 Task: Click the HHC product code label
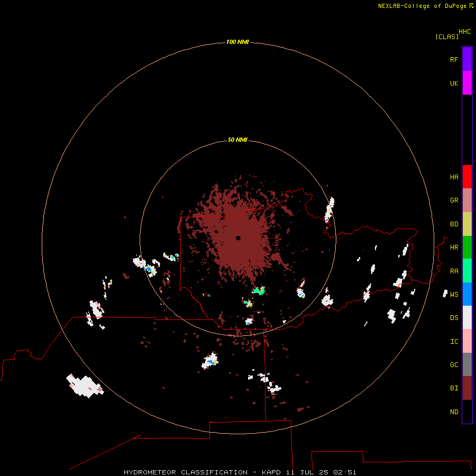(464, 32)
